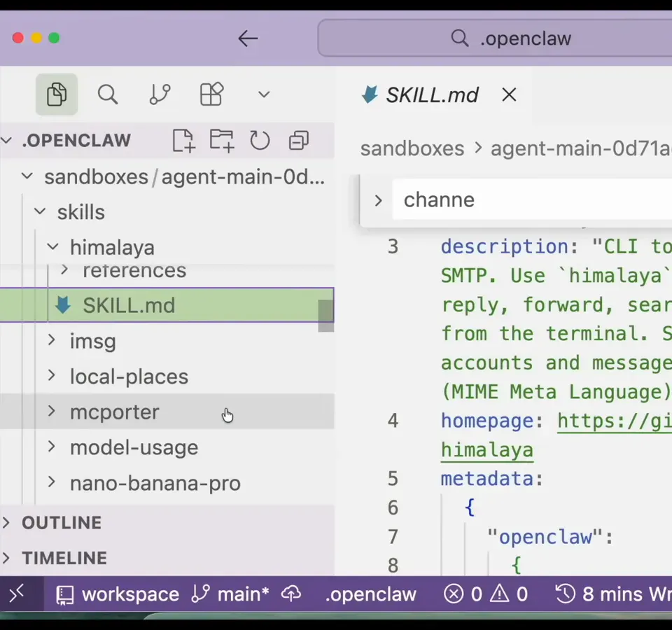Image resolution: width=672 pixels, height=630 pixels.
Task: Click the sandboxes breadcrumb
Action: click(412, 148)
